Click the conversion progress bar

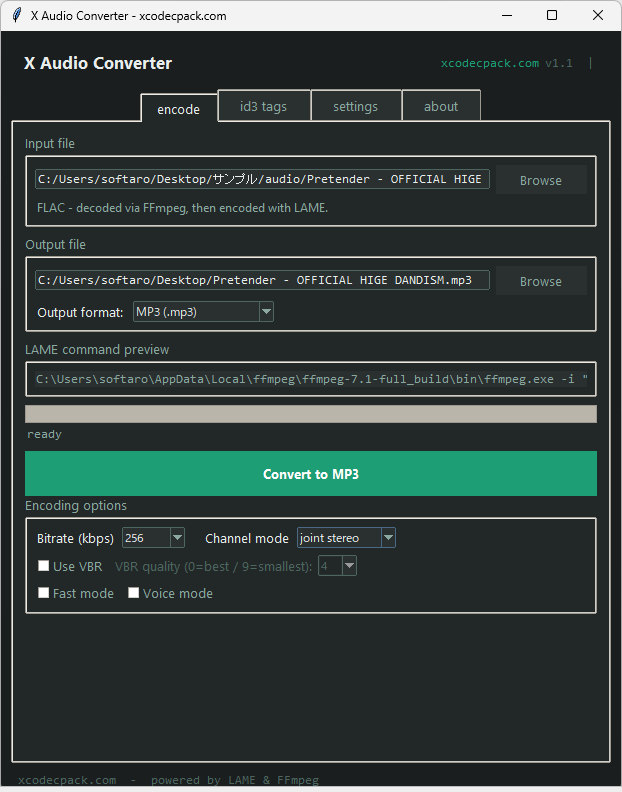[310, 414]
